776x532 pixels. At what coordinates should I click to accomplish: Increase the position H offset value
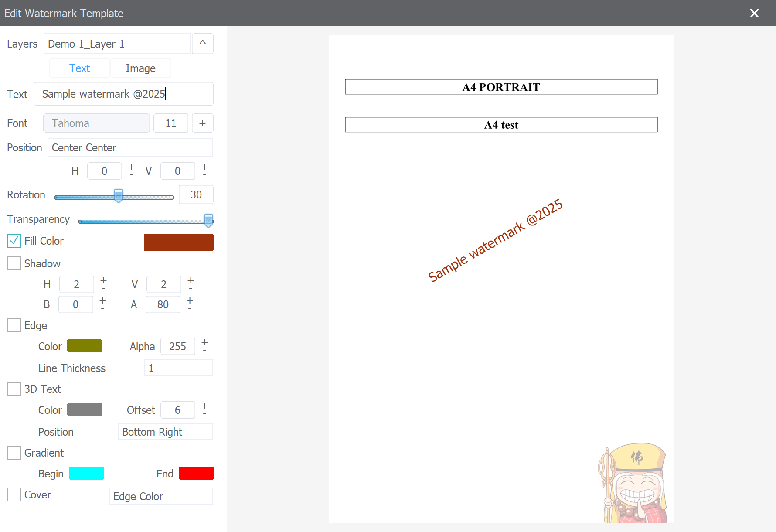click(131, 167)
